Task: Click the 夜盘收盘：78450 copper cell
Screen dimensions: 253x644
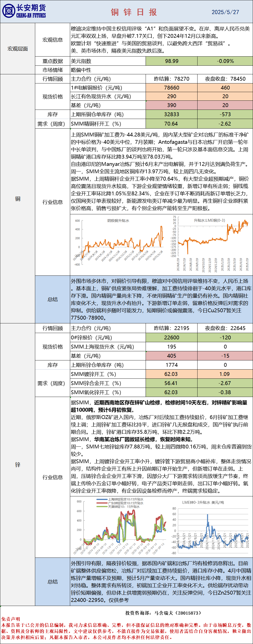Action: [225, 79]
